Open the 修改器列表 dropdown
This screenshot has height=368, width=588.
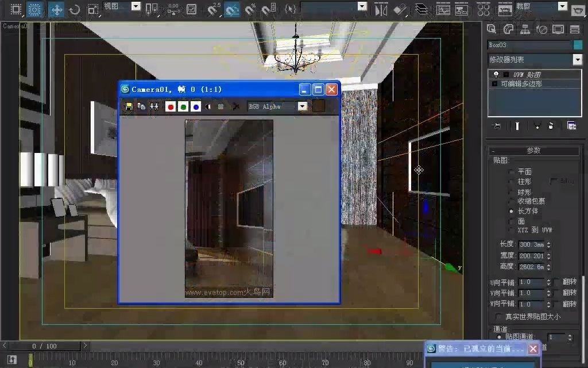coord(578,59)
